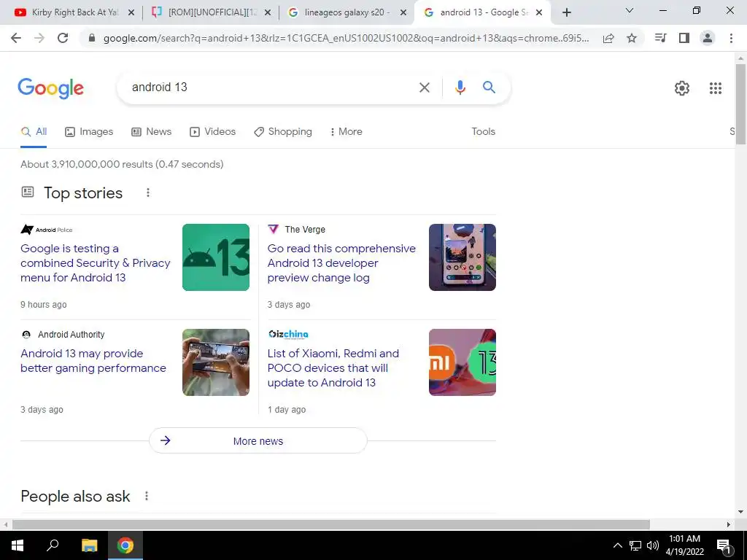Click the green Android 13 logo thumbnail
The width and height of the screenshot is (747, 560).
click(x=216, y=257)
